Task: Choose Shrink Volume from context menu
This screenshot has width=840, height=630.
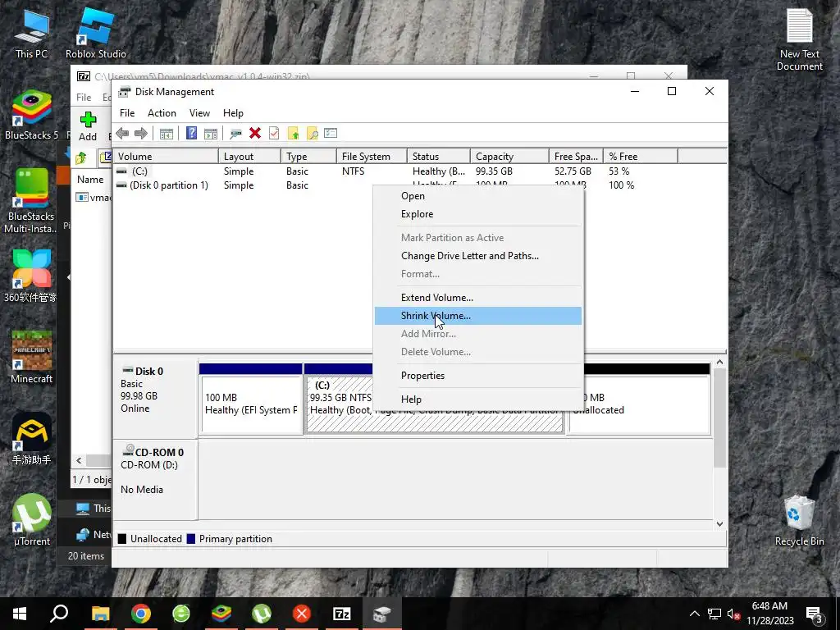Action: (478, 316)
